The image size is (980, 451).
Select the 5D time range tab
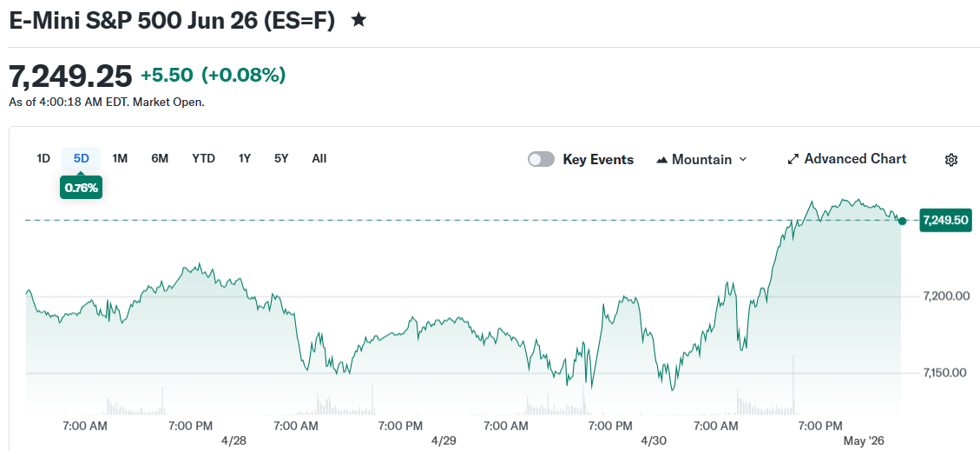coord(82,158)
